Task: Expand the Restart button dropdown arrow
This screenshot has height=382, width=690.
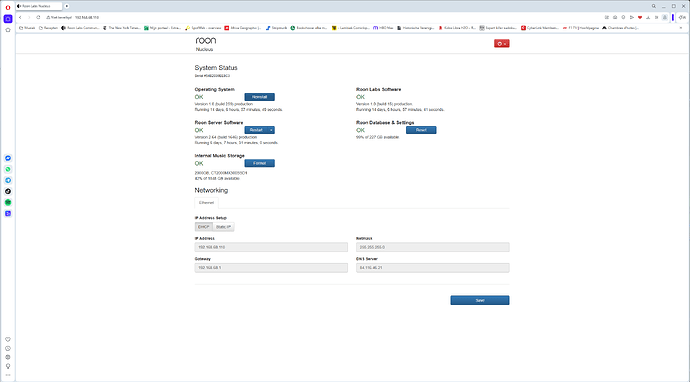Action: [x=272, y=130]
